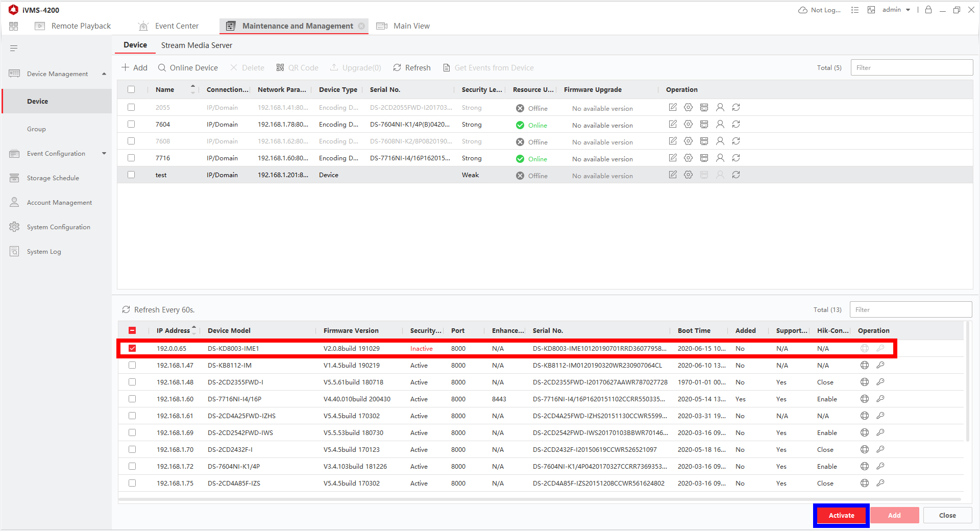Click the edit icon for device 7604

point(673,124)
